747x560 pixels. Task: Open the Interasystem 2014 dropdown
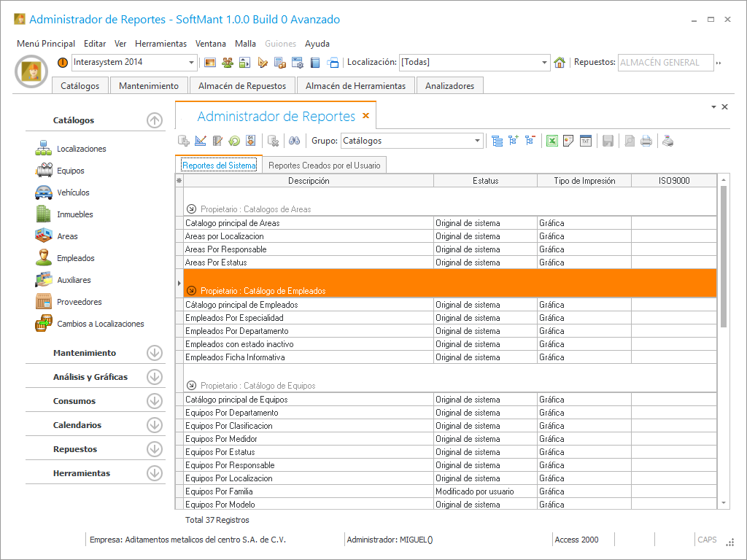(192, 63)
